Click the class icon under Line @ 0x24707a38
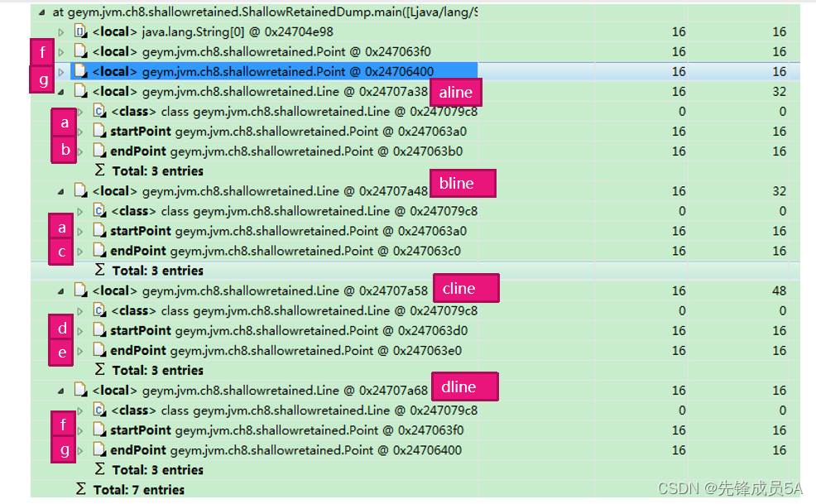This screenshot has width=816, height=504. click(x=99, y=112)
